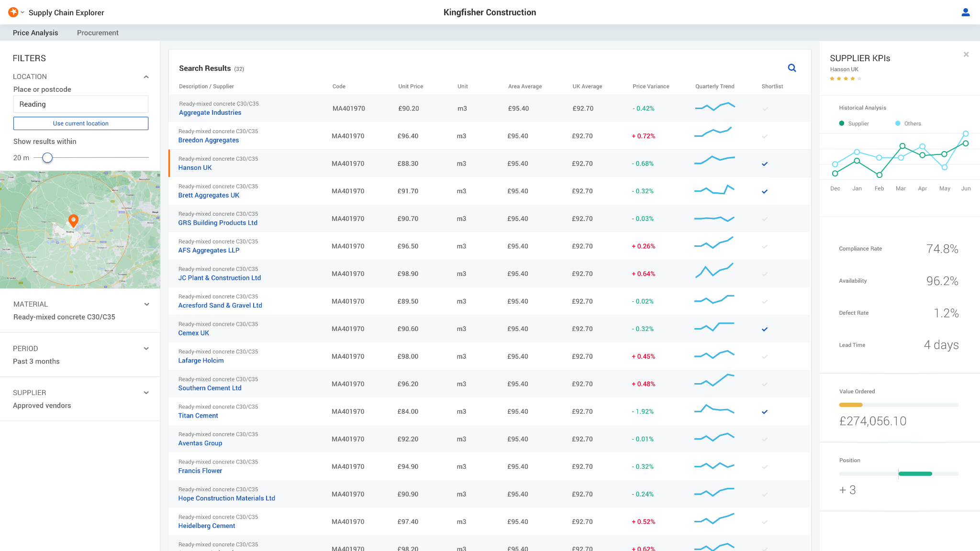Open the Brett Aggregates UK supplier link
Viewport: 980px width, 551px height.
[209, 195]
